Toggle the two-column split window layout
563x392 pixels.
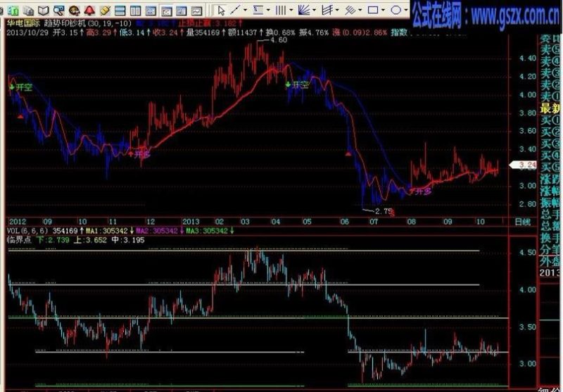[x=135, y=11]
